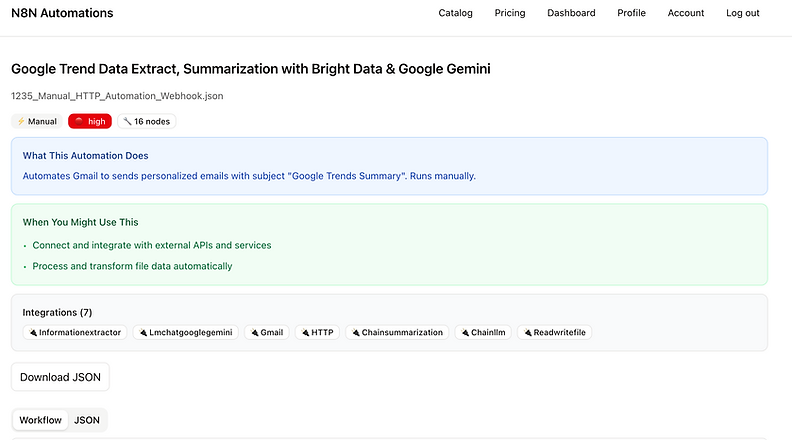Open Account settings link
The height and width of the screenshot is (440, 792).
click(x=685, y=13)
